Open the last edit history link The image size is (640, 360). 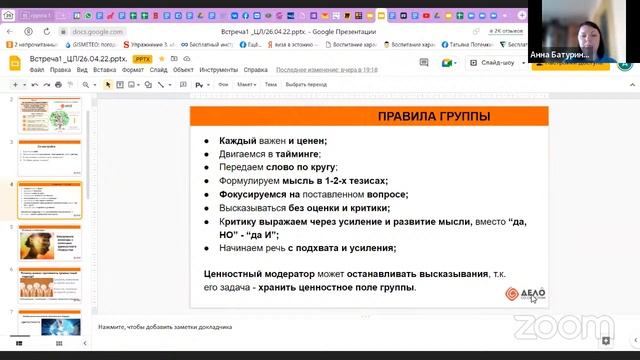coord(327,70)
